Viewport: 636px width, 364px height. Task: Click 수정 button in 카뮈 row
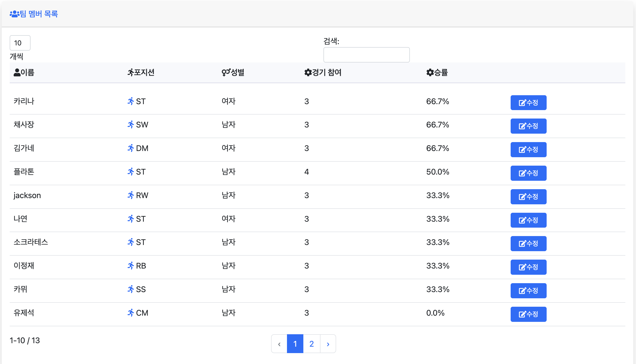pyautogui.click(x=528, y=291)
